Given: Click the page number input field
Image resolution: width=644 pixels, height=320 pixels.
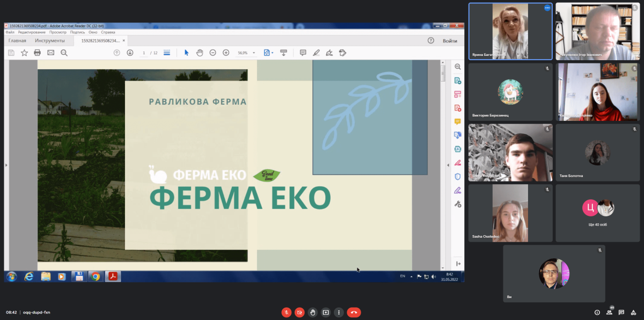Looking at the screenshot, I should point(144,53).
